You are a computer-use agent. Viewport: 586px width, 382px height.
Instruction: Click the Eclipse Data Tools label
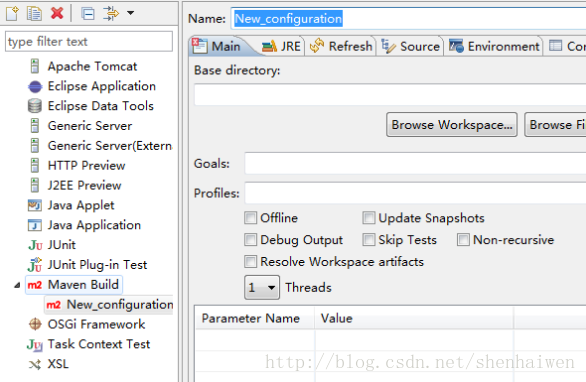[x=101, y=106]
